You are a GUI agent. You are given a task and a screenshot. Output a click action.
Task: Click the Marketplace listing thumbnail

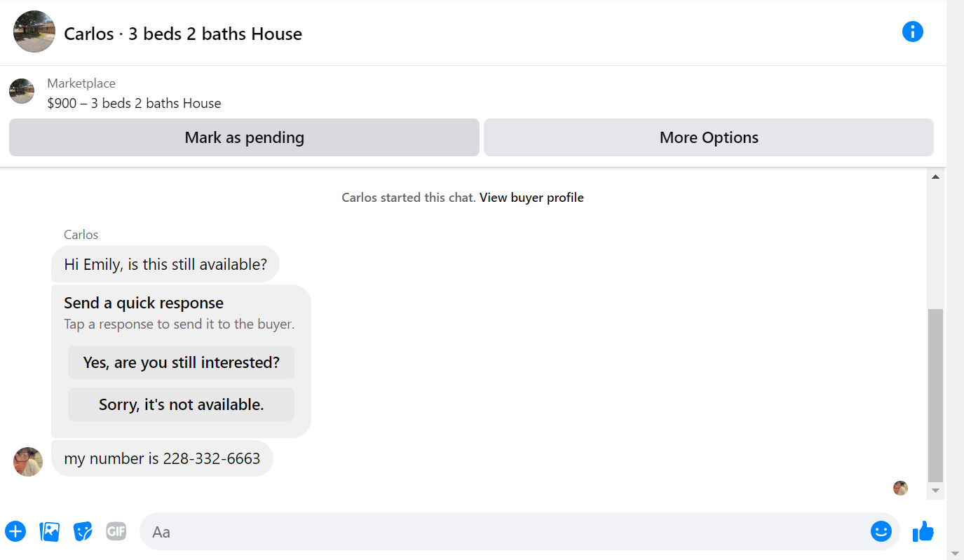coord(22,91)
